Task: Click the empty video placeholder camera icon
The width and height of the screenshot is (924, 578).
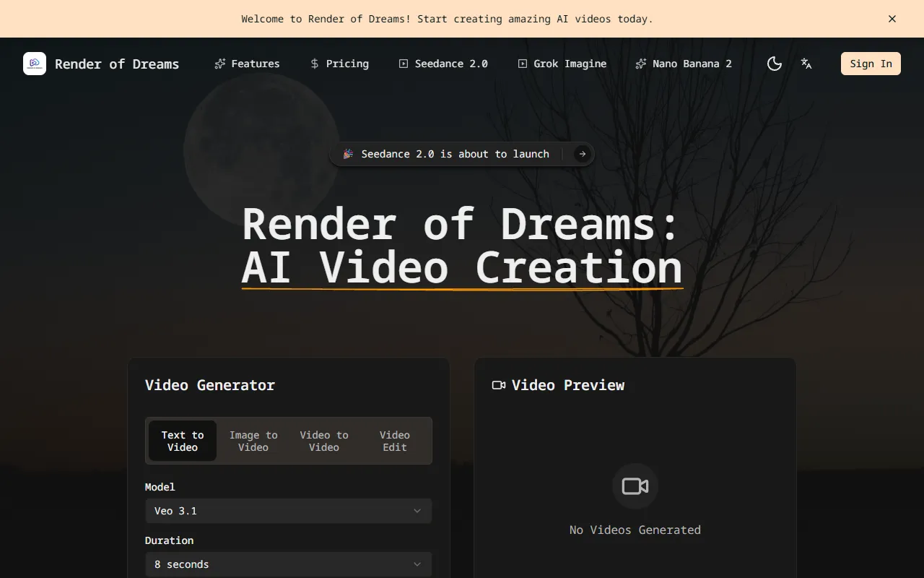Action: (635, 486)
